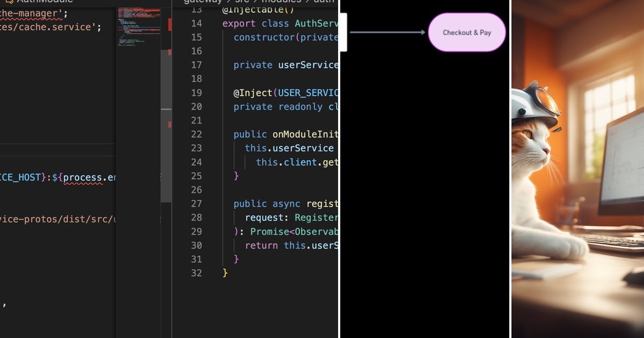
Task: Select line number 27 in the gutter
Action: click(x=196, y=203)
